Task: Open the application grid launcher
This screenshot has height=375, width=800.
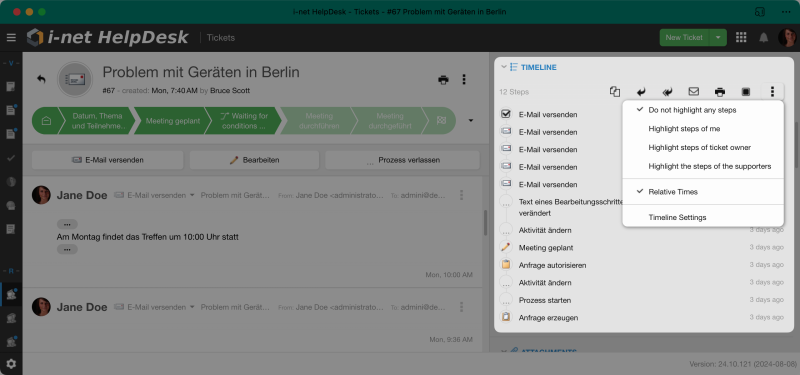Action: tap(741, 37)
